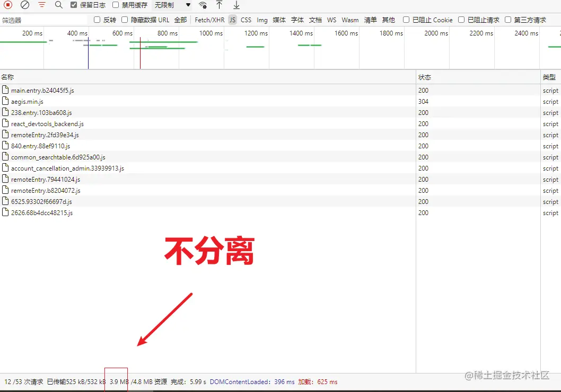The width and height of the screenshot is (561, 392).
Task: Sort by 类型 column header
Action: tap(551, 77)
